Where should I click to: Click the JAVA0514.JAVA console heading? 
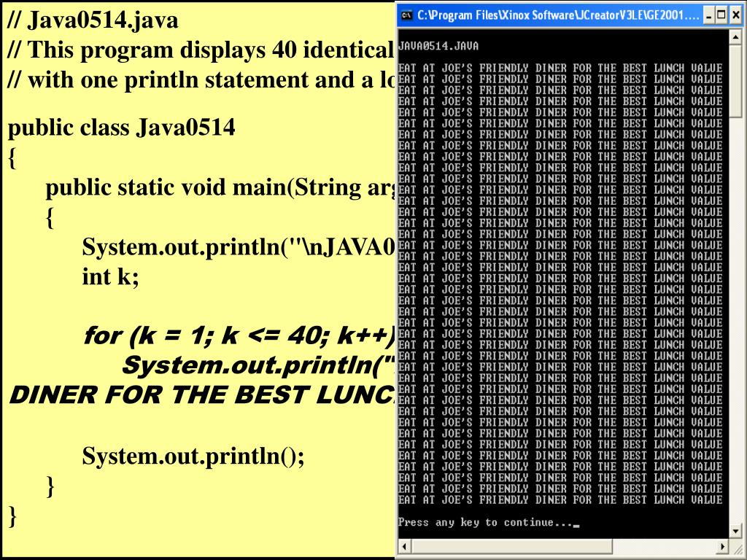click(438, 46)
